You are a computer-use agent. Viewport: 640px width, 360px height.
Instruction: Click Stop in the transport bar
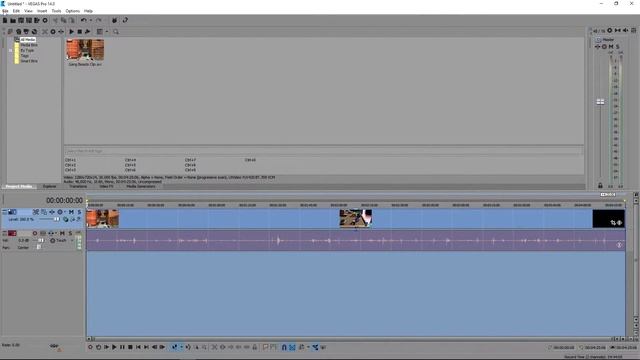(x=130, y=347)
